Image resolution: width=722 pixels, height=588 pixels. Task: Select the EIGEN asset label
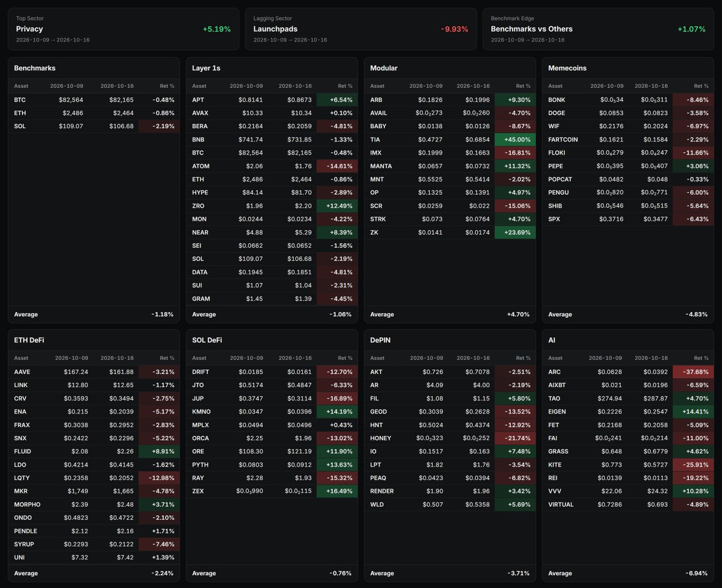pos(558,411)
